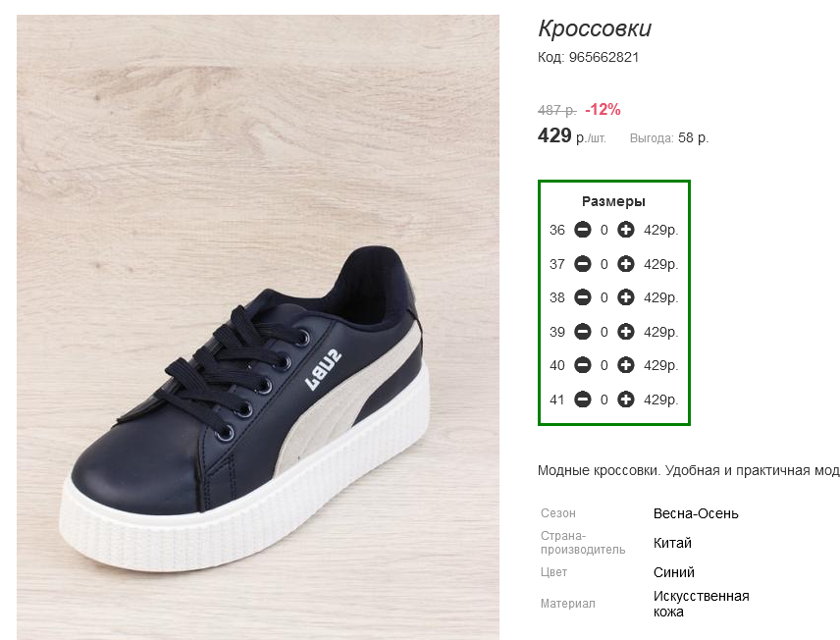The image size is (840, 640).
Task: Increase quantity for size 41
Action: (x=625, y=400)
